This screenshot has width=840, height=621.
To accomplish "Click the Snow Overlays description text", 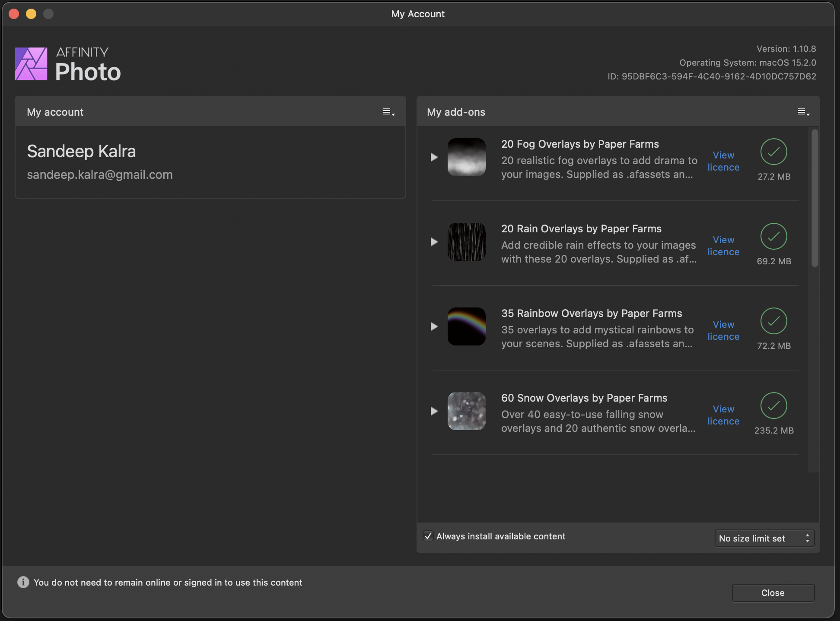I will (x=598, y=421).
